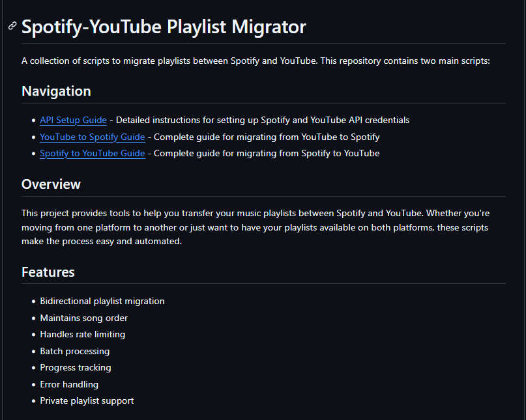Click the Overview heading
526x420 pixels.
point(51,184)
